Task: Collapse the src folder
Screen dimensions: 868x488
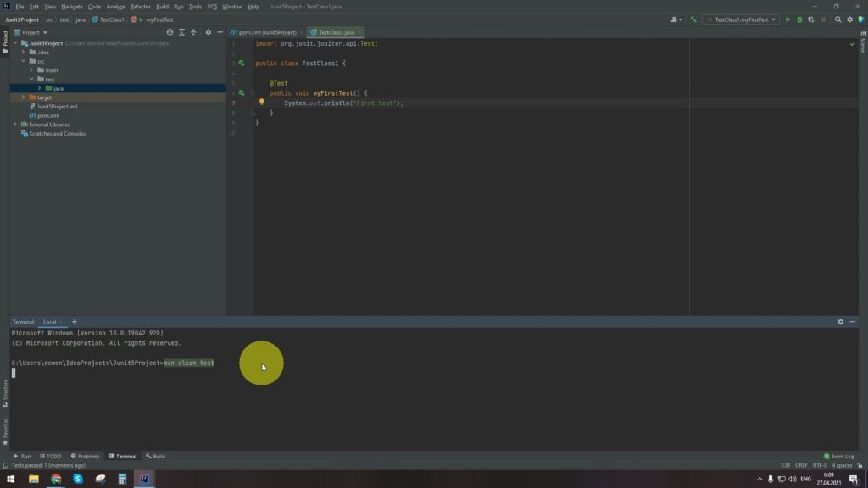Action: pyautogui.click(x=23, y=61)
